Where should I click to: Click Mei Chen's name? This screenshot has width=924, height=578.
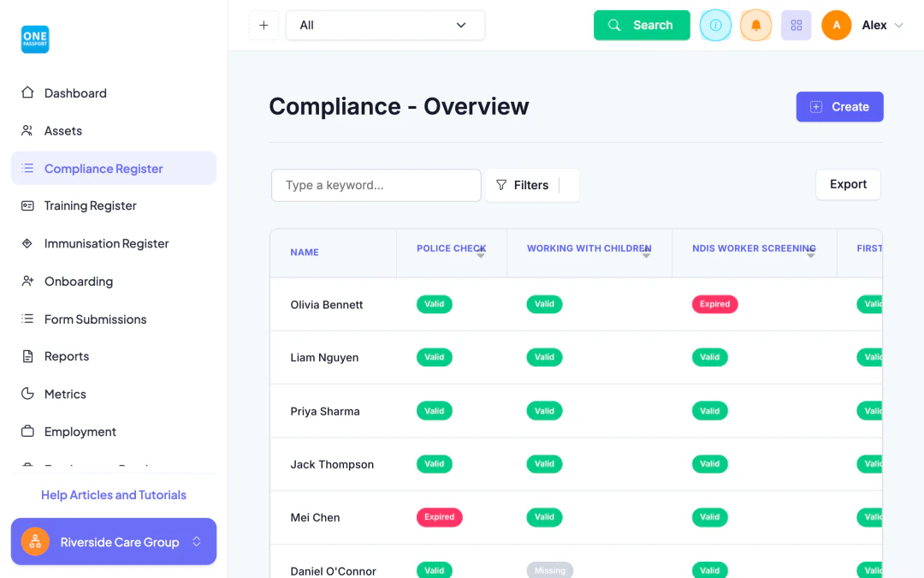click(x=315, y=517)
